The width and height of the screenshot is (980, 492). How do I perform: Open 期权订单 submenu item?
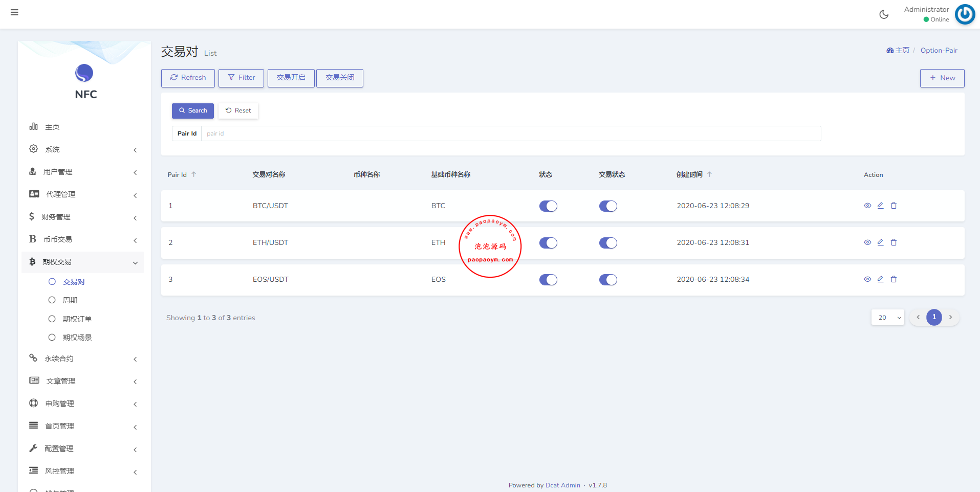(77, 319)
